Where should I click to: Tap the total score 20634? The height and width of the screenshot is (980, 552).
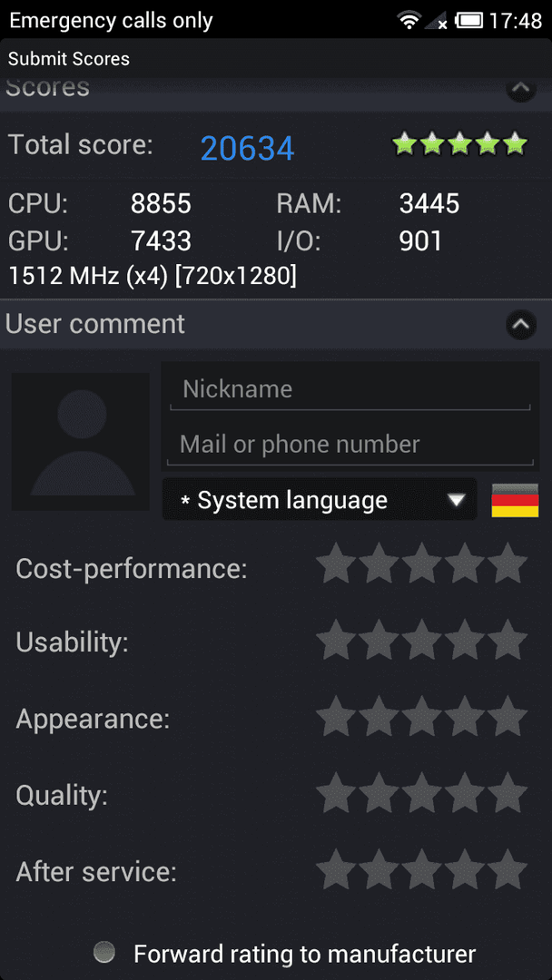click(x=248, y=148)
